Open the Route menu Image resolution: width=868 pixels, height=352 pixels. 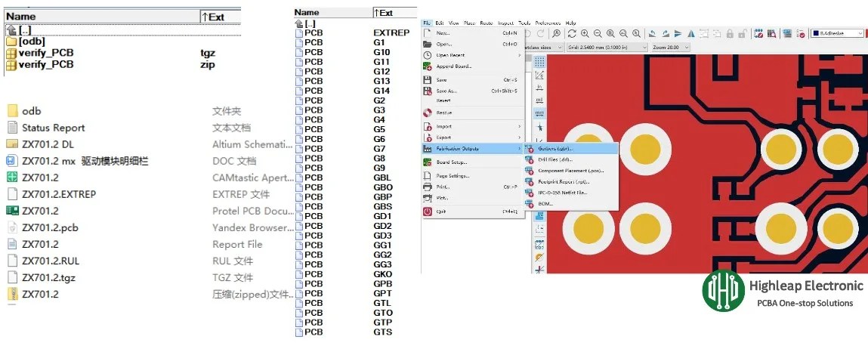(486, 23)
